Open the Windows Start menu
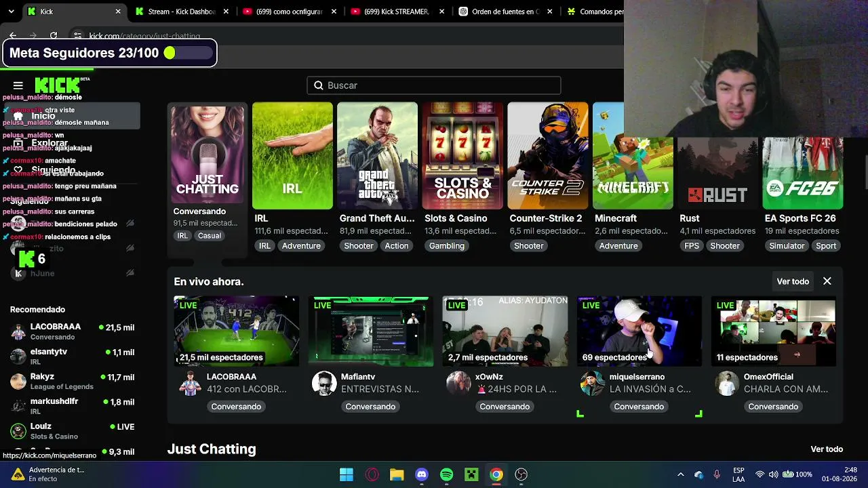 pos(347,474)
